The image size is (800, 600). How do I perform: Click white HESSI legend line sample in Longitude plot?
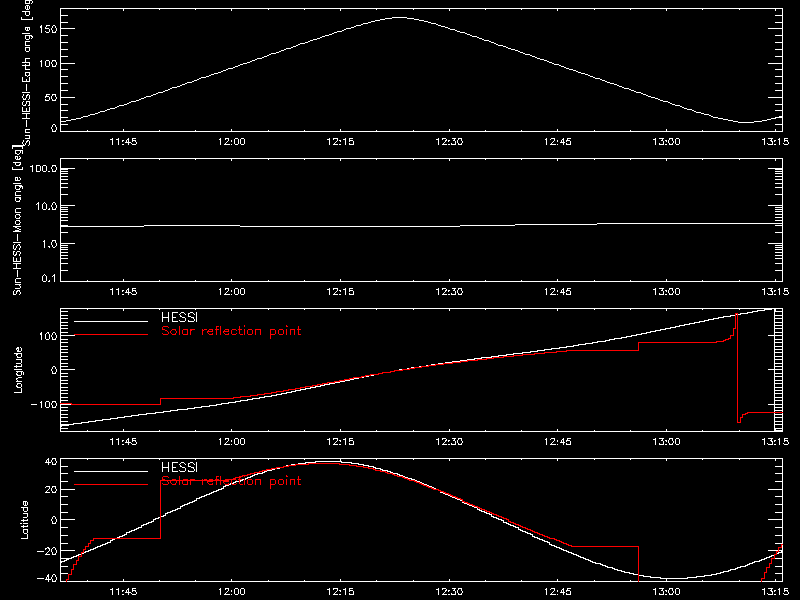[111, 321]
